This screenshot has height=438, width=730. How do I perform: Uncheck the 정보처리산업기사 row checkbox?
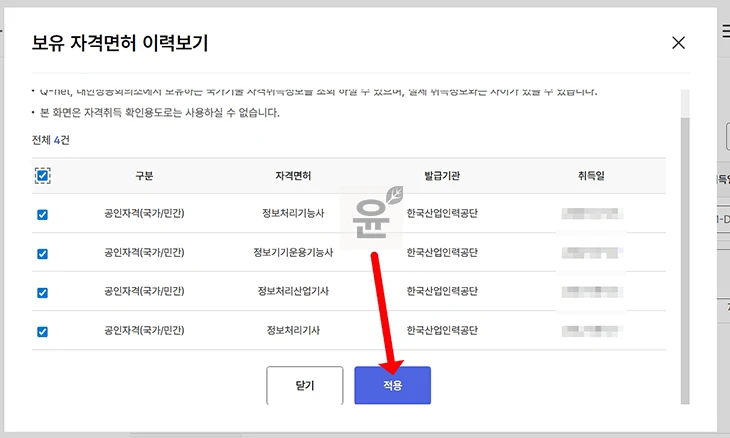click(x=42, y=293)
